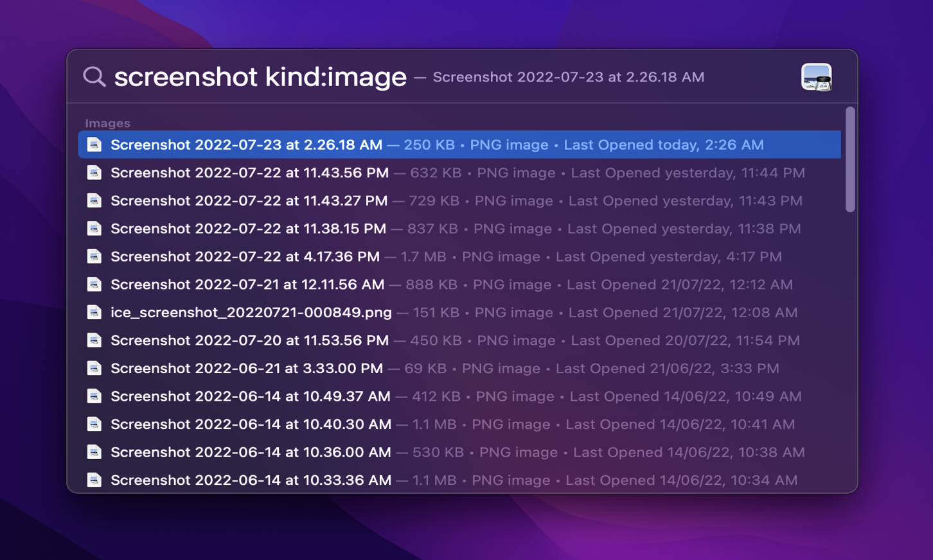
Task: Select Screenshot 2022-07-21 at 12.11.56 AM result
Action: click(x=459, y=284)
